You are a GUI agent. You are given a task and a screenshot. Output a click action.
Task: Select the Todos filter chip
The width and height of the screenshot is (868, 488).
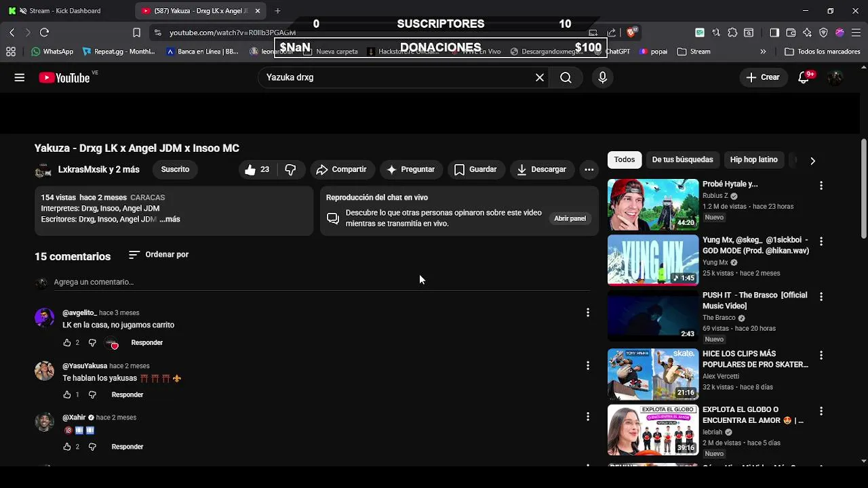coord(625,160)
